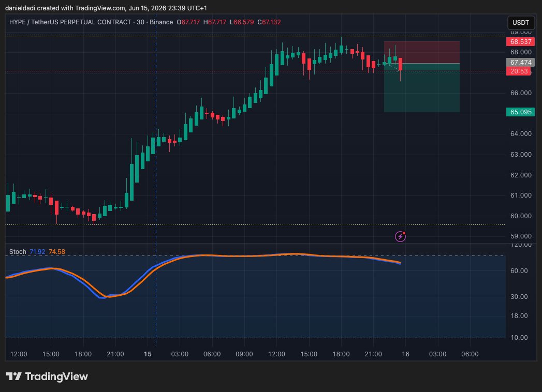Viewport: 542px width, 392px height.
Task: Click the 16 date label on time axis
Action: pyautogui.click(x=405, y=354)
